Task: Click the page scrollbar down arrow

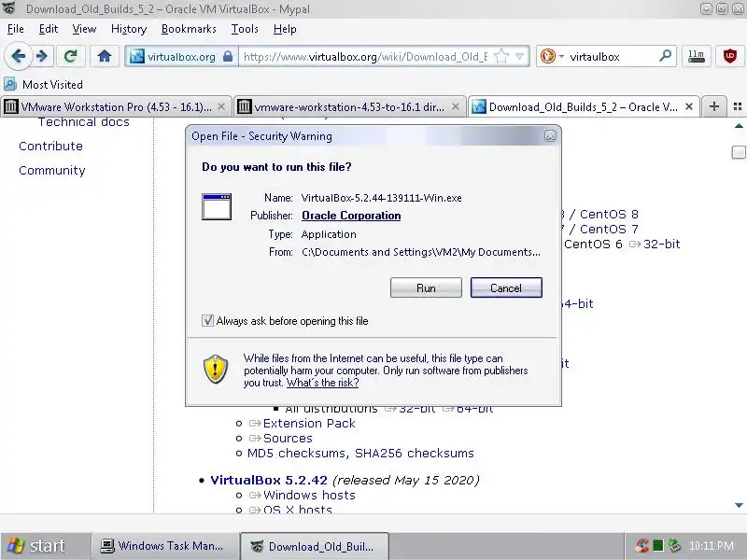Action: coord(739,505)
